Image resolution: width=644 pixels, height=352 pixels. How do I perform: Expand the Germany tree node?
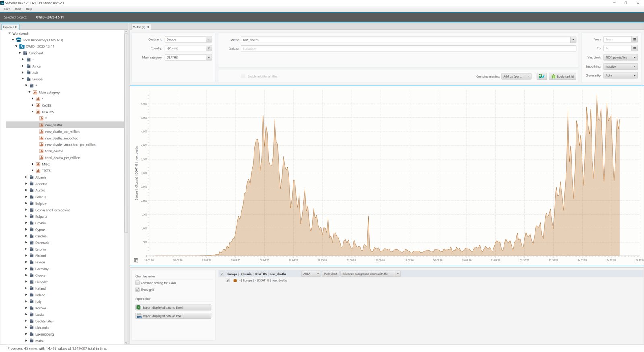coord(26,269)
